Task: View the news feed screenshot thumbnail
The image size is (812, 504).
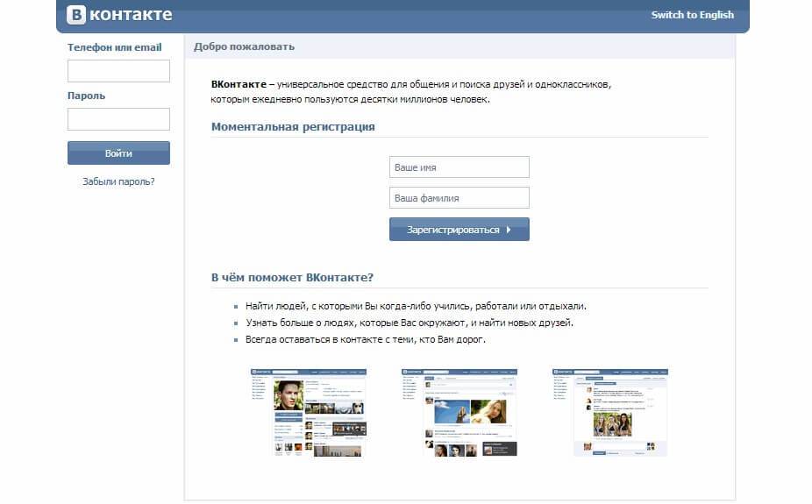Action: click(459, 412)
